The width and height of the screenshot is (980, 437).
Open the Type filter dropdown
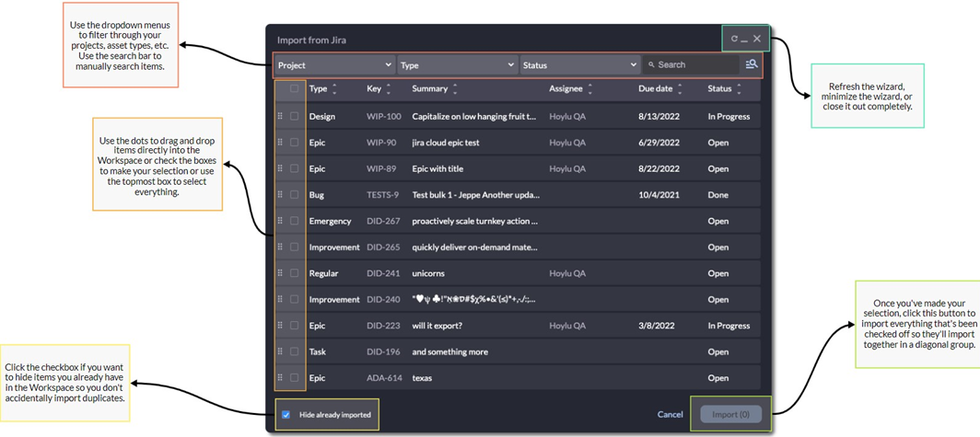coord(457,65)
